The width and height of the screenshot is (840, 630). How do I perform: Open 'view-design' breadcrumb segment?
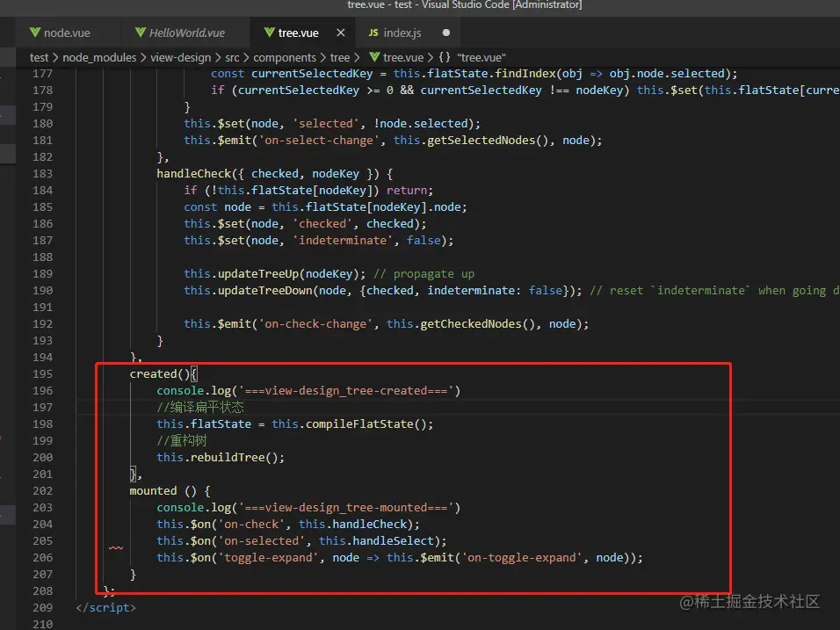pyautogui.click(x=180, y=57)
